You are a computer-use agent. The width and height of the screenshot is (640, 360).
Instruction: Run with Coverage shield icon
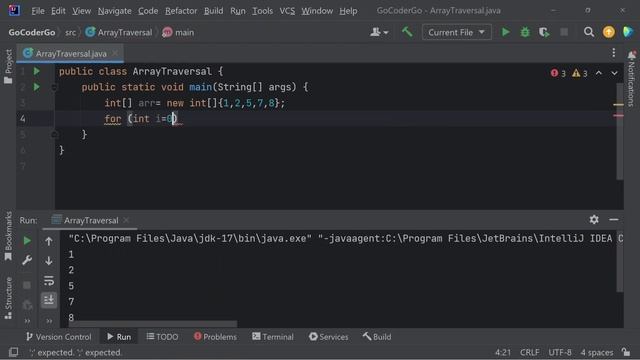(544, 32)
